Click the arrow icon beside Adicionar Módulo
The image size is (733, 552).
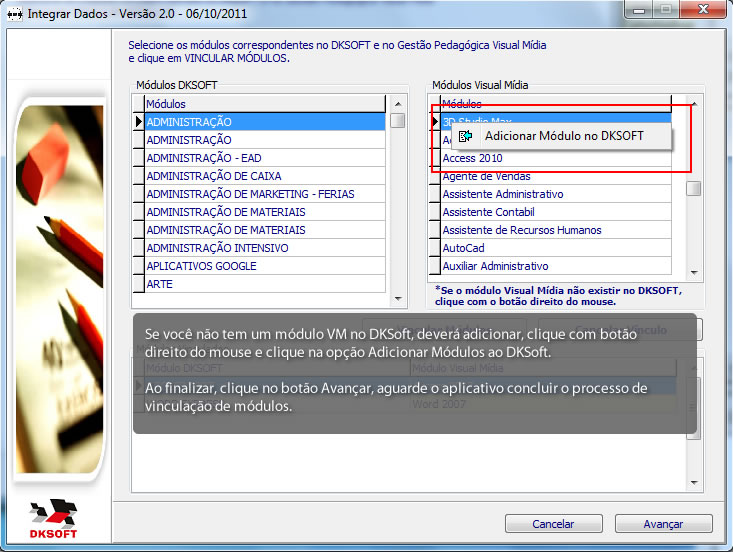pos(465,136)
